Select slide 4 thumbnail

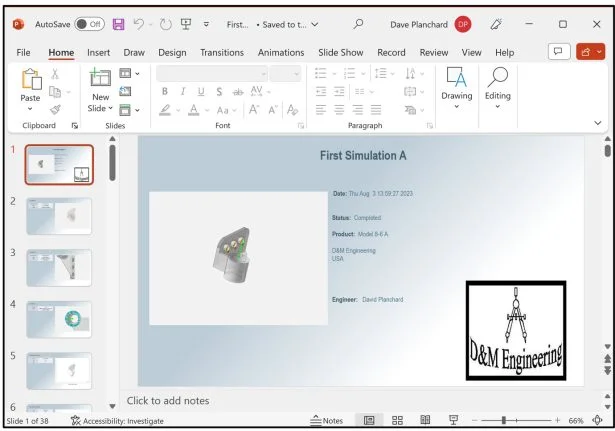point(59,319)
